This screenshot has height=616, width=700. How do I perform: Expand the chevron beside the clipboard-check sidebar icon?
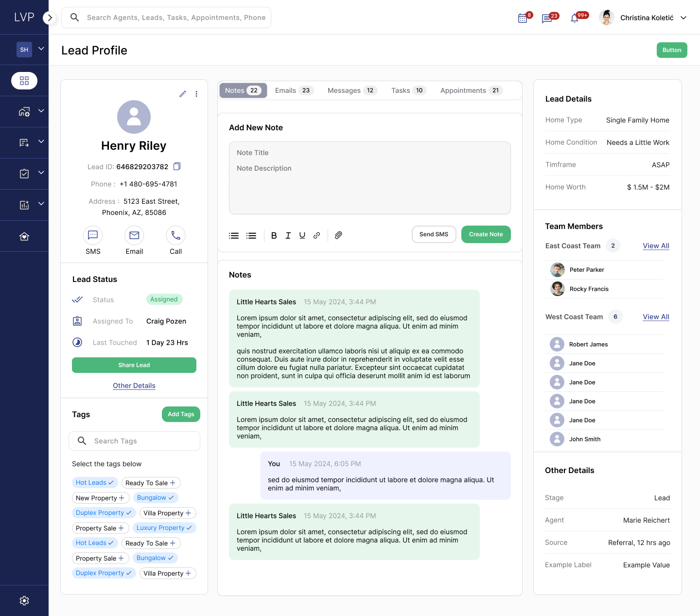click(x=41, y=173)
